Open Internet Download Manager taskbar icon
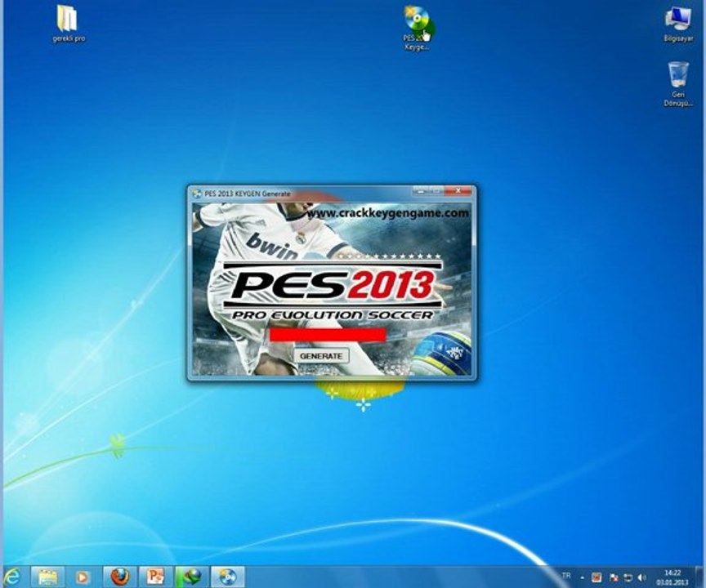The image size is (706, 588). pos(191,577)
